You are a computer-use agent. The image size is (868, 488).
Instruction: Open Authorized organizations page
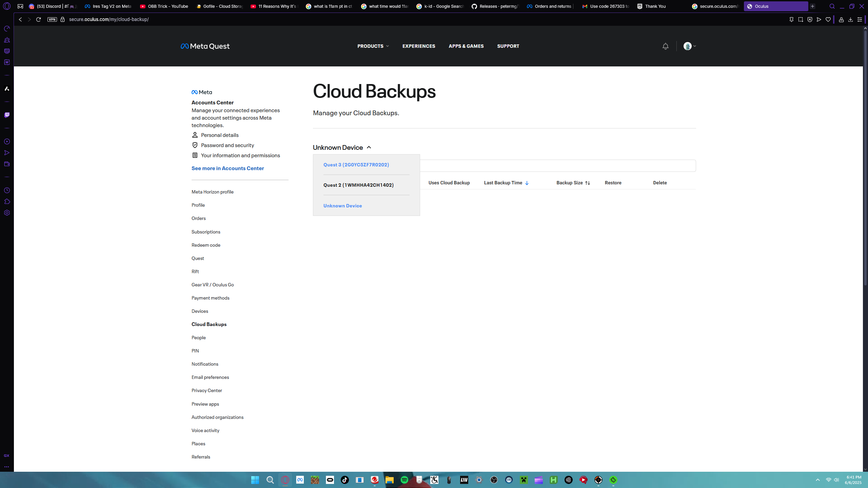217,417
